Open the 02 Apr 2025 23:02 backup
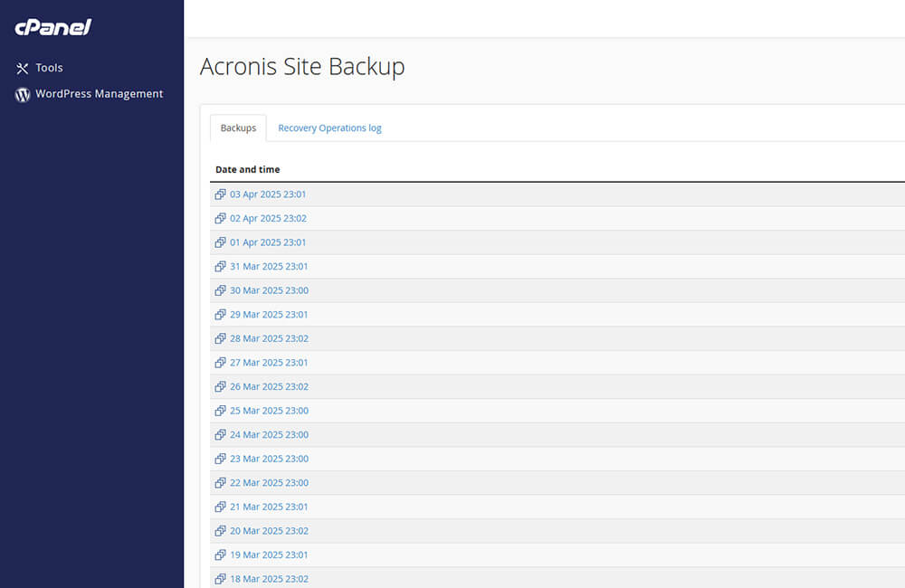Viewport: 905px width, 588px height. click(x=268, y=219)
